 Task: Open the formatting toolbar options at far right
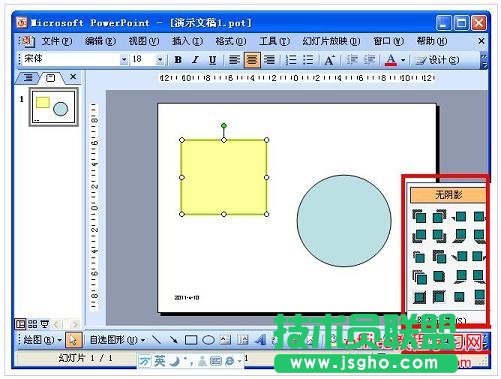coord(484,60)
